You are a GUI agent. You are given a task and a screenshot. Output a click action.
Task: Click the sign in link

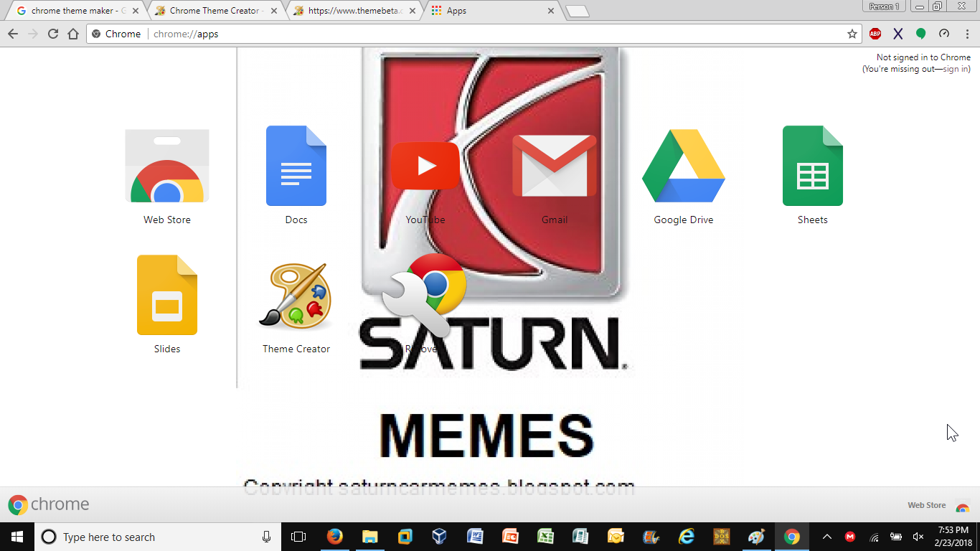click(x=955, y=69)
